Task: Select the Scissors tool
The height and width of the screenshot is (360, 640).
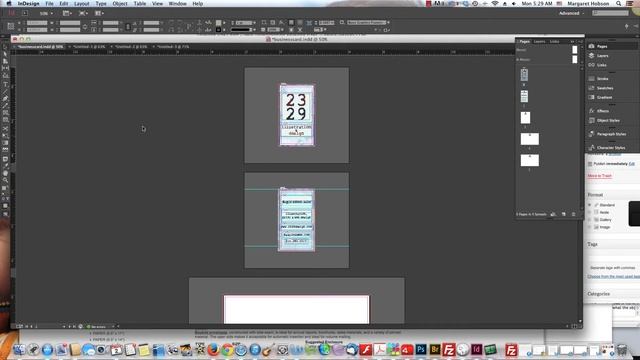Action: (x=5, y=129)
